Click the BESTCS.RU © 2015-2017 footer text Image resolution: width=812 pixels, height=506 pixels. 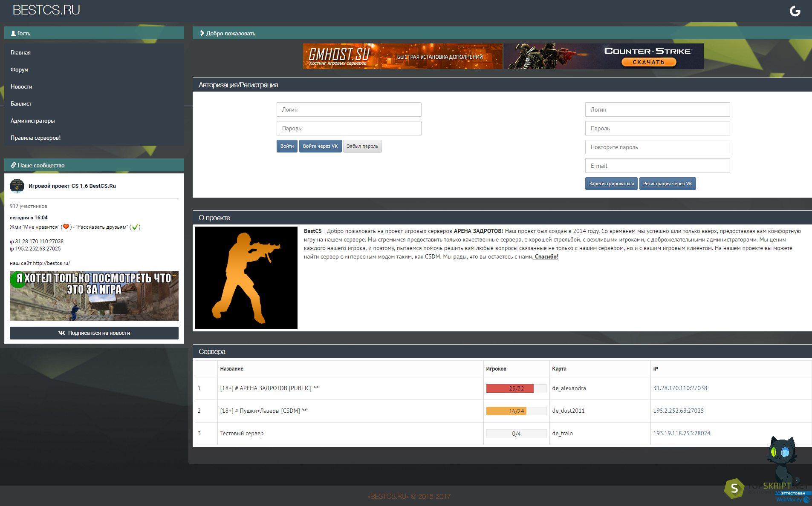click(409, 496)
